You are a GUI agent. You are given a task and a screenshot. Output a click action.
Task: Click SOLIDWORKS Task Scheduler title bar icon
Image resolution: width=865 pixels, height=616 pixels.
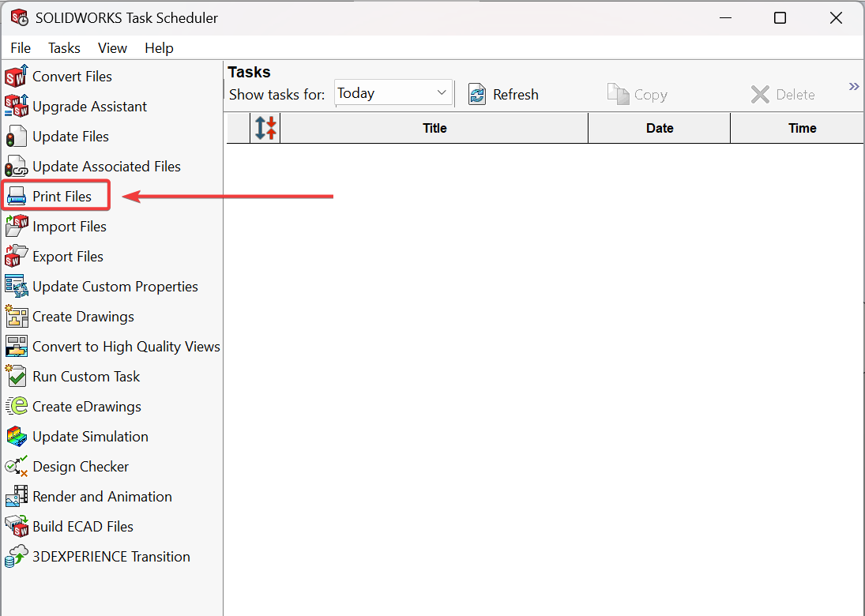[x=20, y=17]
